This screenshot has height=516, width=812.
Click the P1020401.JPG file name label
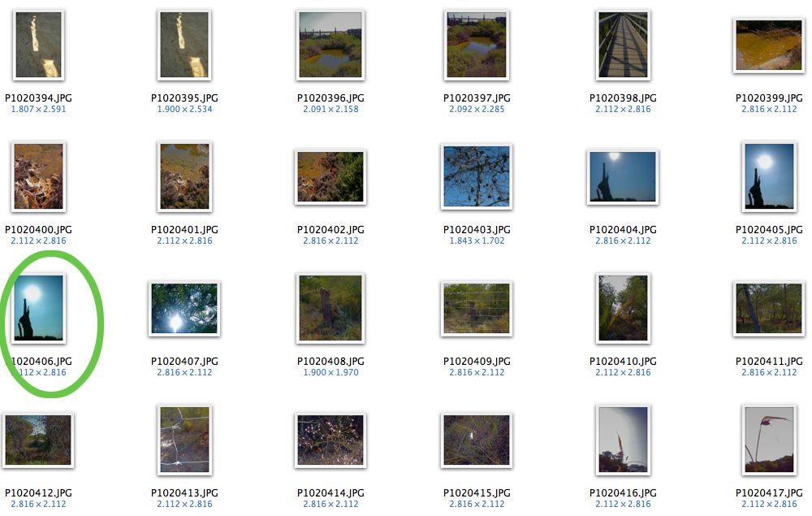(184, 229)
